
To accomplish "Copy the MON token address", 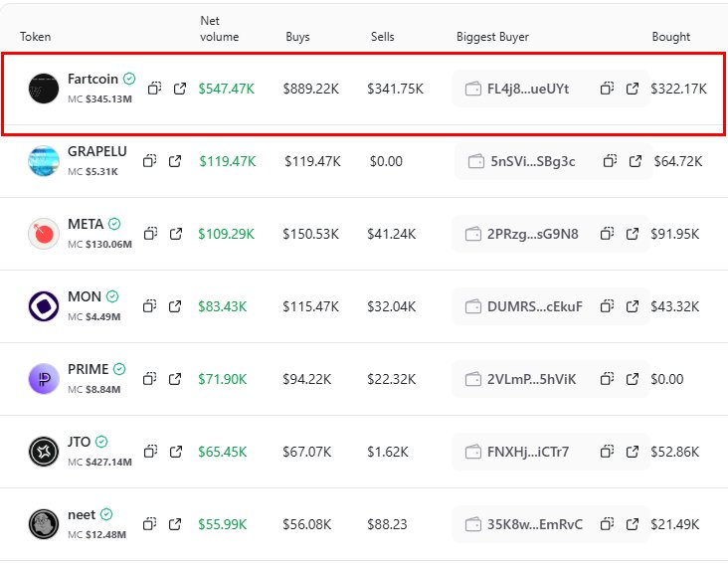I will 150,306.
